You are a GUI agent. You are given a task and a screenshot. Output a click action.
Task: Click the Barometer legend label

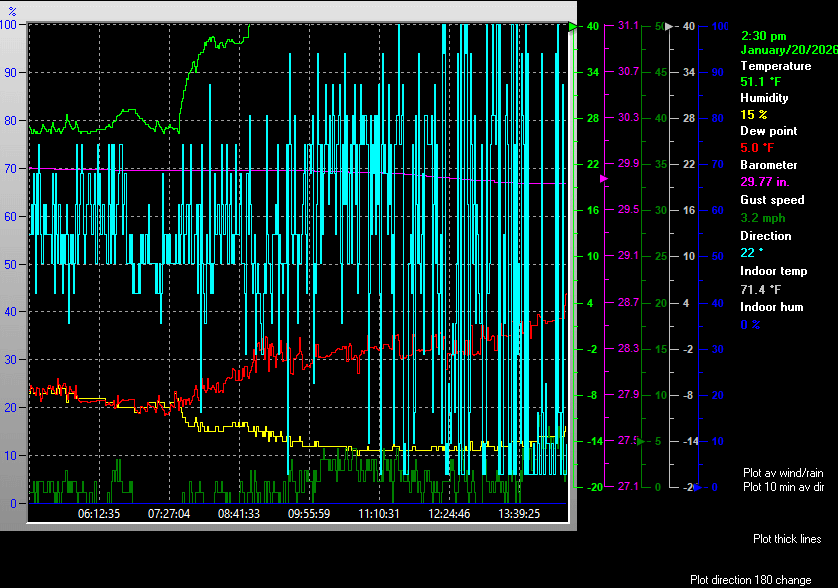click(x=768, y=165)
